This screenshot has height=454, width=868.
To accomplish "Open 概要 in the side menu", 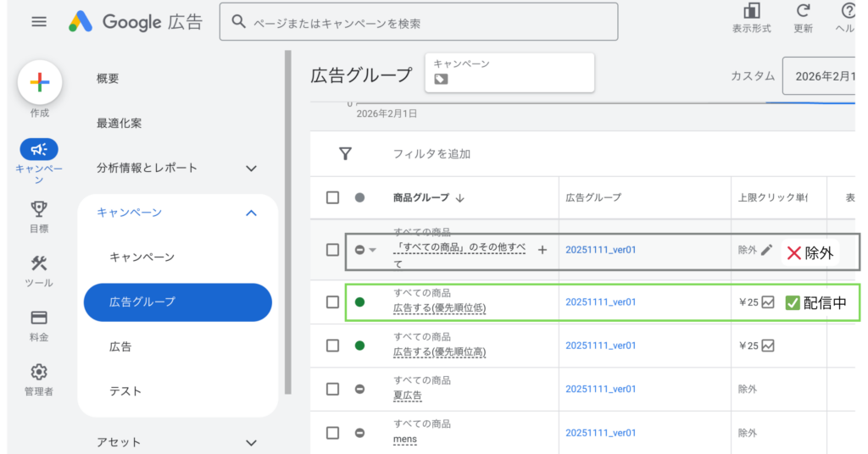I will pyautogui.click(x=108, y=79).
